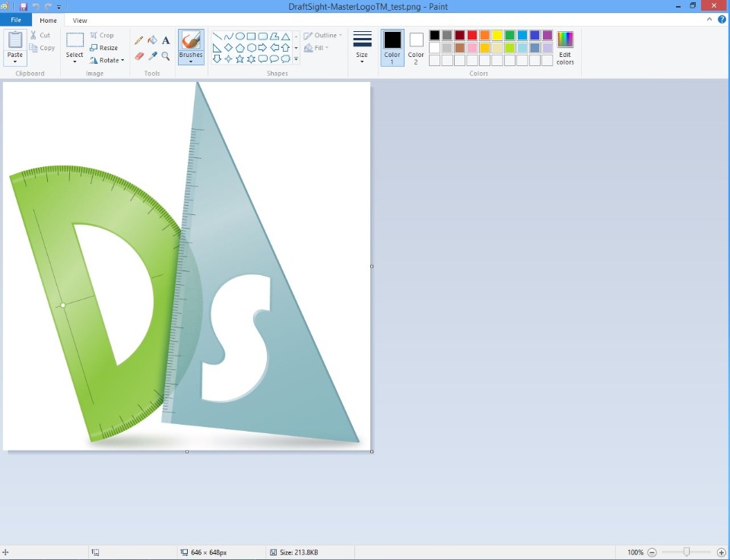Choose the Six-point star shape
The height and width of the screenshot is (560, 730).
[x=251, y=59]
